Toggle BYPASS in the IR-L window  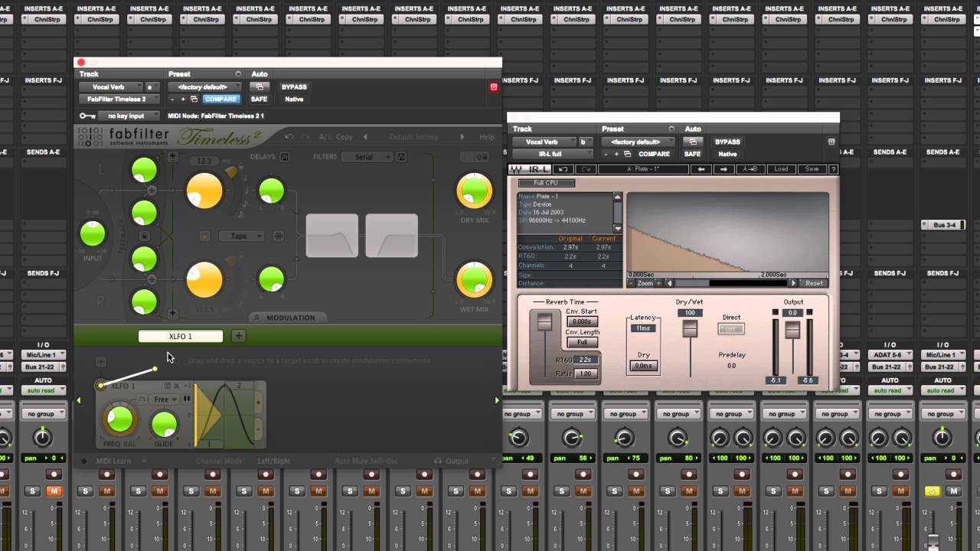727,142
